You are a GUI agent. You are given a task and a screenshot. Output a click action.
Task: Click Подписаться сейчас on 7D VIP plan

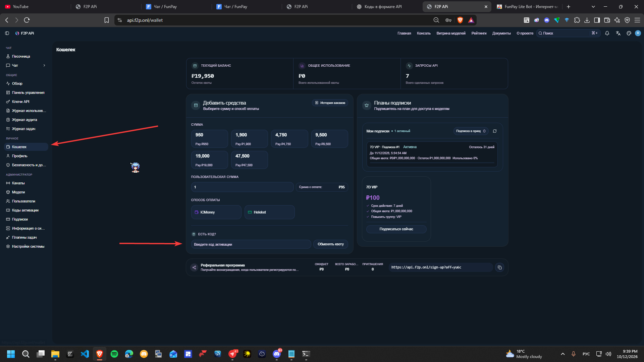pyautogui.click(x=396, y=229)
